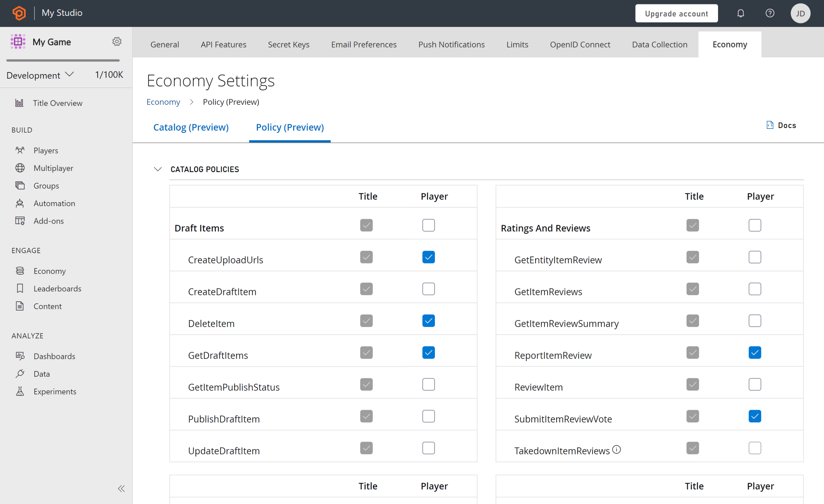
Task: Click the Dashboards icon under Analyze
Action: click(x=20, y=356)
